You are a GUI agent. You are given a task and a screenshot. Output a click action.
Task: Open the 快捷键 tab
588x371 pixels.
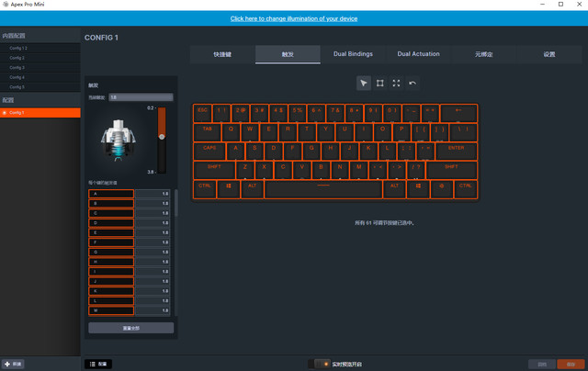pos(222,54)
